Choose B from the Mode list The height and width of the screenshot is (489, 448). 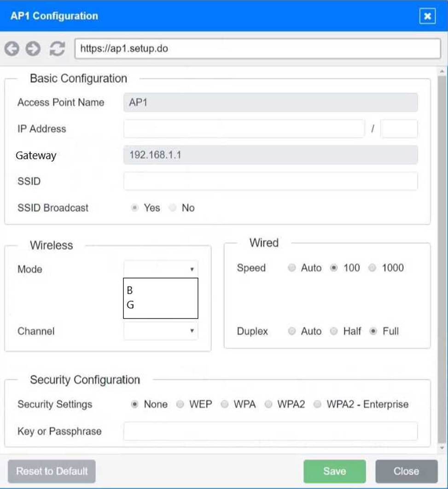coord(130,291)
